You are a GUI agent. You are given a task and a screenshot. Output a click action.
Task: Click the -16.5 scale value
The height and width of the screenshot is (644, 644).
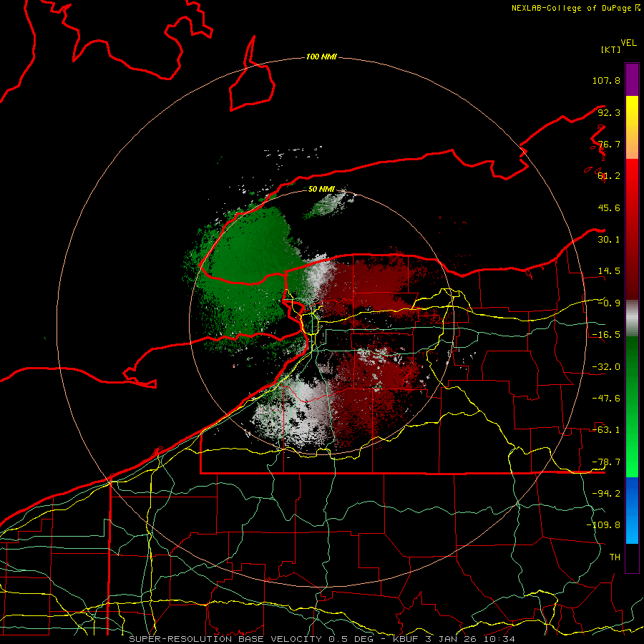606,335
